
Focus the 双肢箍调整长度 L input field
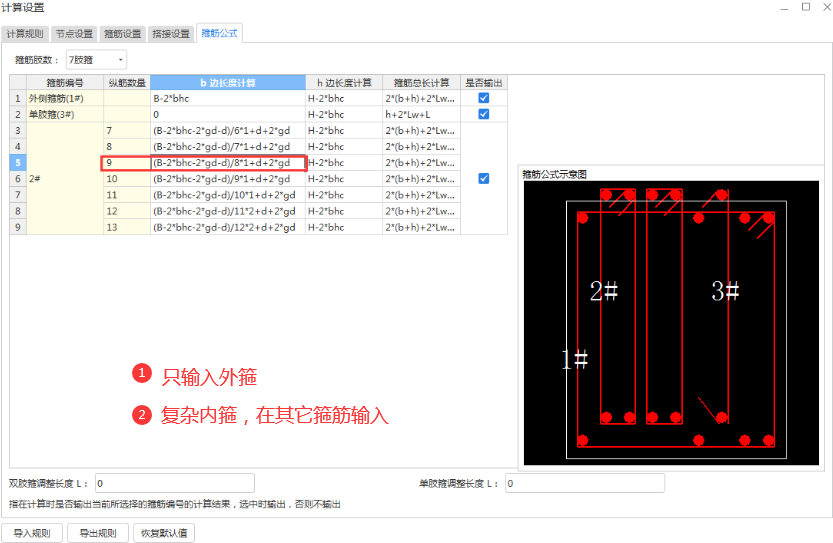175,483
